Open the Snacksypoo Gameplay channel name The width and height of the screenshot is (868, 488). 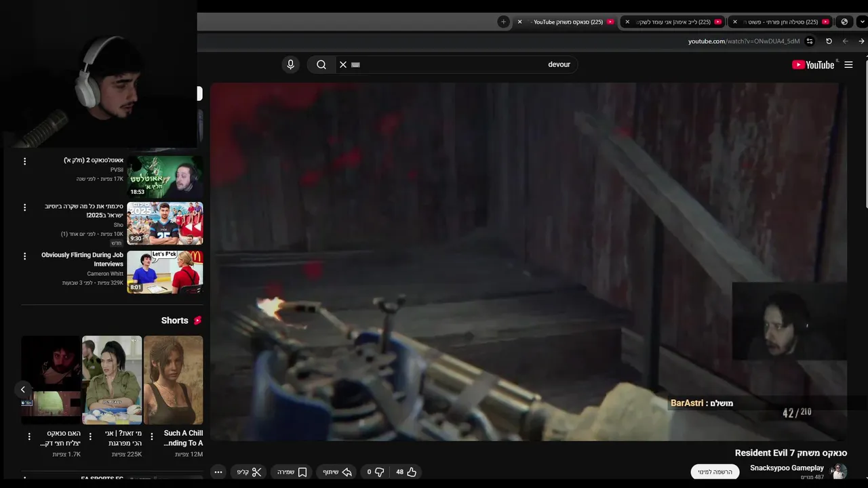(x=787, y=468)
